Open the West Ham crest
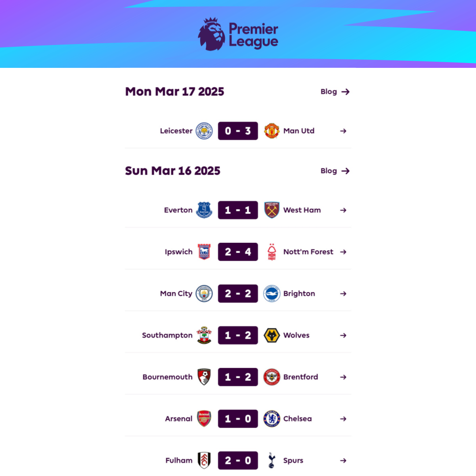This screenshot has height=476, width=476. (271, 210)
